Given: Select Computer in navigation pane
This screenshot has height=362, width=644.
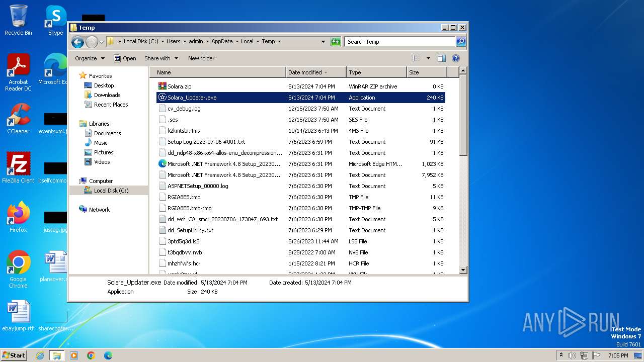Looking at the screenshot, I should click(101, 181).
